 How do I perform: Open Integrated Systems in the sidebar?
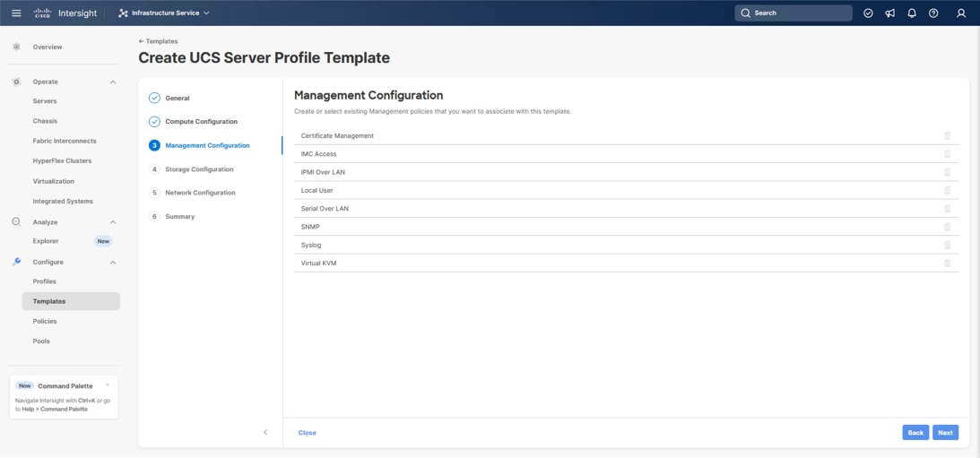[x=63, y=201]
